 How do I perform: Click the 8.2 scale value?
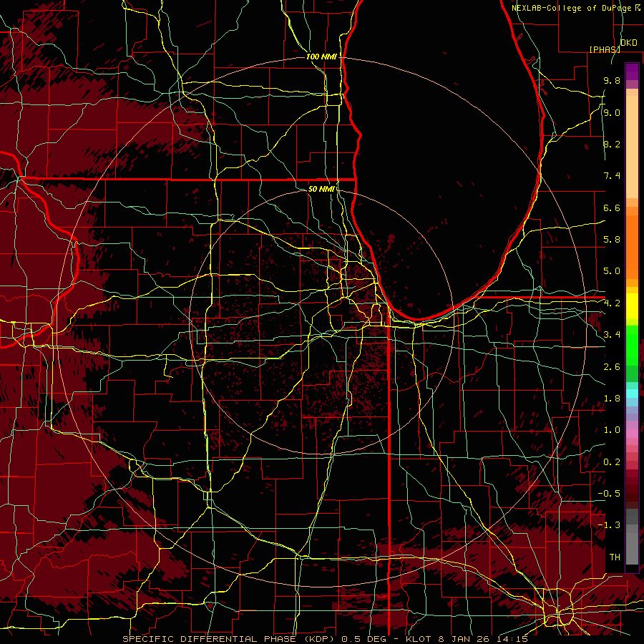pos(612,144)
